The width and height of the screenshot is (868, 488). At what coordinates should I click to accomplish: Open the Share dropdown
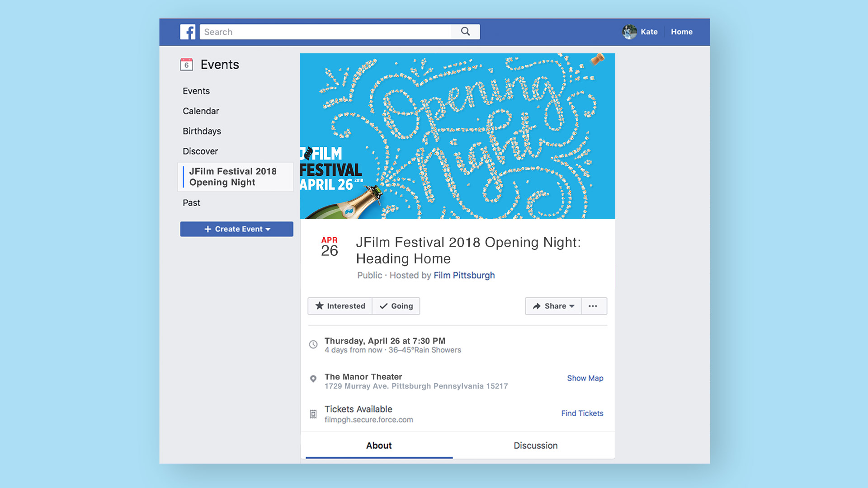pyautogui.click(x=553, y=306)
